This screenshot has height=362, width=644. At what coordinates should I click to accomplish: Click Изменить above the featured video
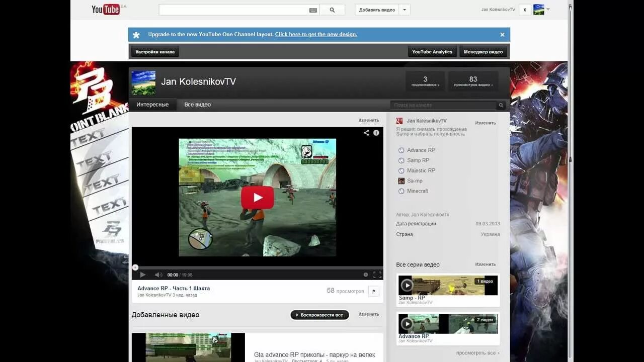[369, 120]
